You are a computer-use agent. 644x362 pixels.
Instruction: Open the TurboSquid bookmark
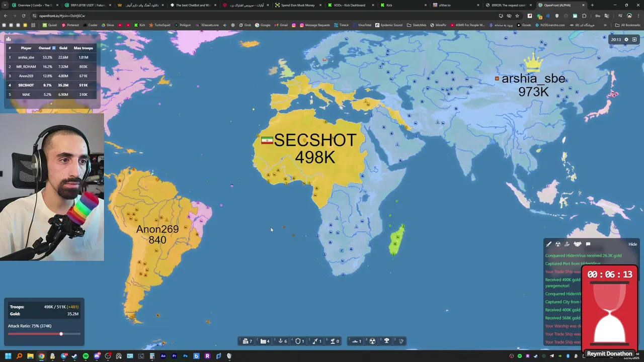click(159, 25)
